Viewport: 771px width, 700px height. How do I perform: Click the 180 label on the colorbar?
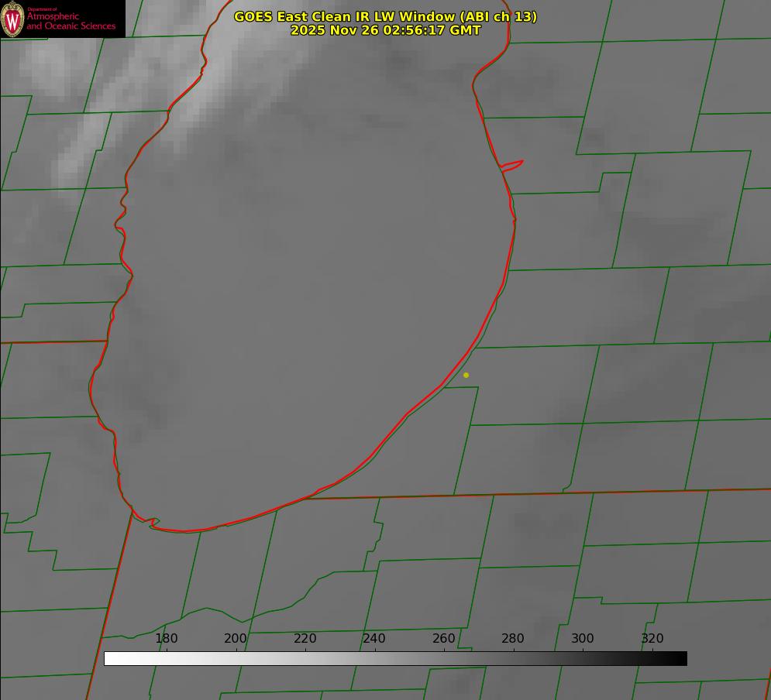tap(167, 638)
